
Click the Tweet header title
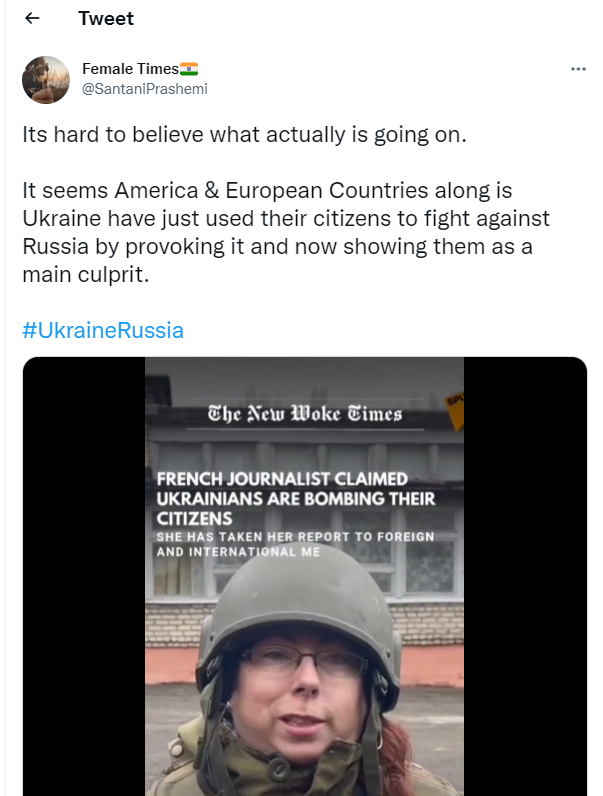pyautogui.click(x=106, y=19)
